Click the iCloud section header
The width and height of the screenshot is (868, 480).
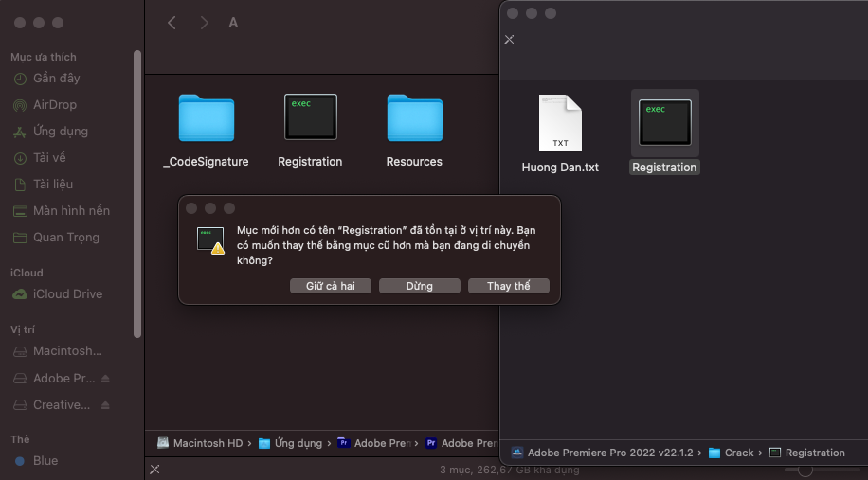pyautogui.click(x=27, y=274)
